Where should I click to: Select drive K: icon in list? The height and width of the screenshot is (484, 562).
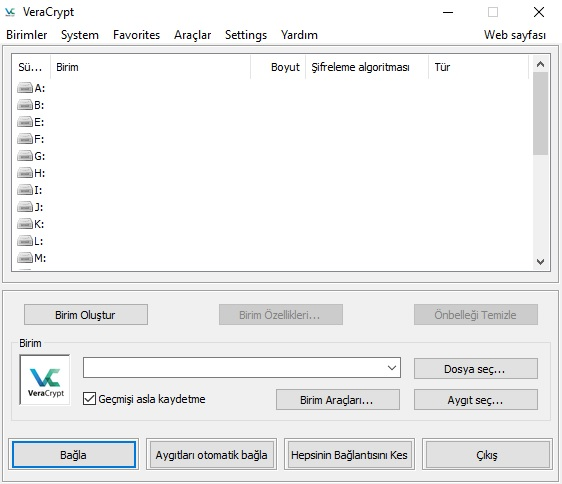click(25, 224)
